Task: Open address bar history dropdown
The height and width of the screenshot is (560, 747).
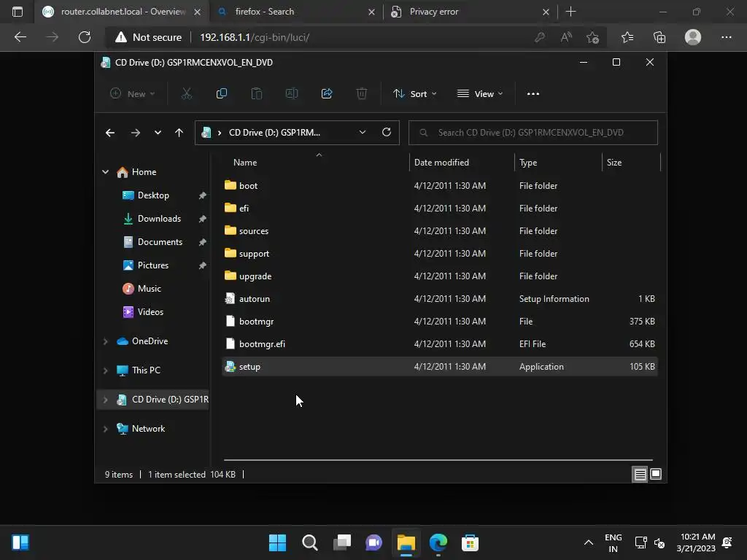Action: point(363,133)
